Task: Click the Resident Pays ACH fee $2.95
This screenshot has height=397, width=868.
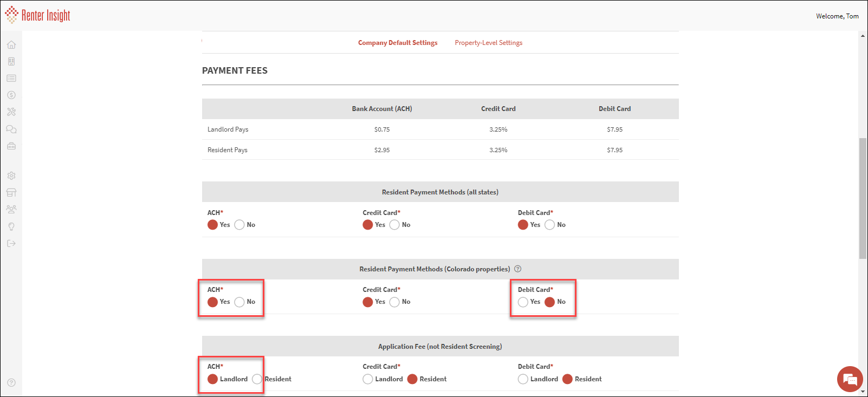Action: point(382,150)
